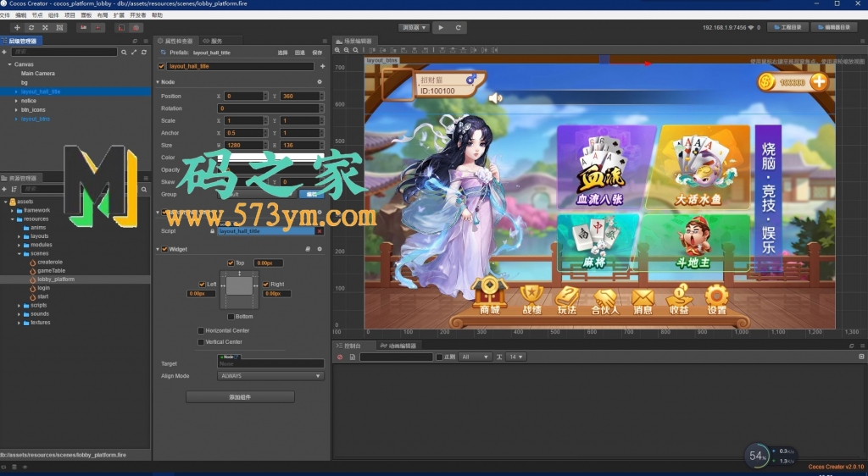
Task: Click the Position X input field
Action: 244,97
